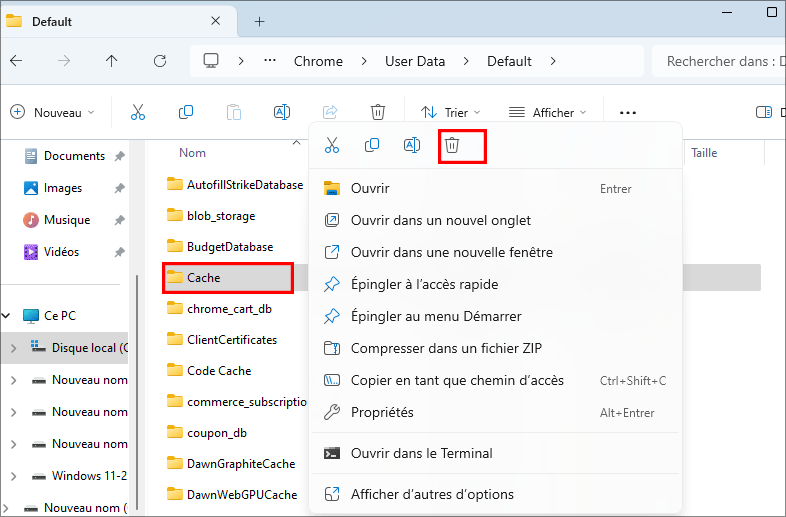Screen dimensions: 786x517
Task: Go forward with the right arrow button
Action: [x=64, y=61]
